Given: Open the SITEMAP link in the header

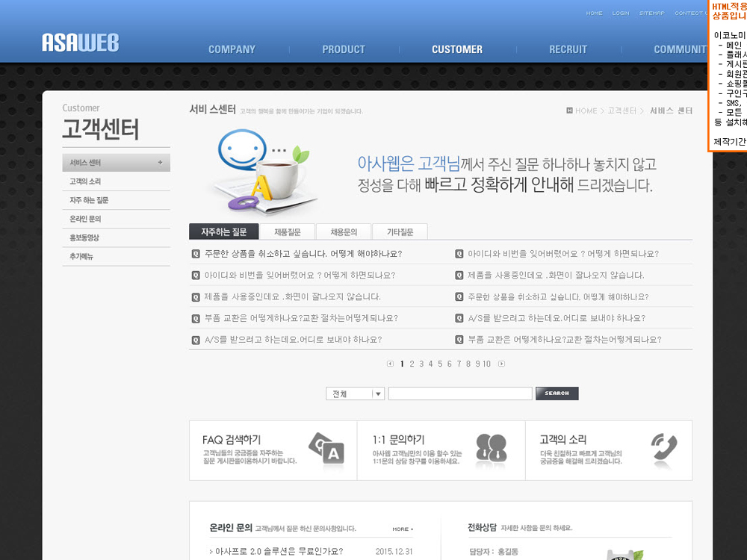Looking at the screenshot, I should pos(651,13).
